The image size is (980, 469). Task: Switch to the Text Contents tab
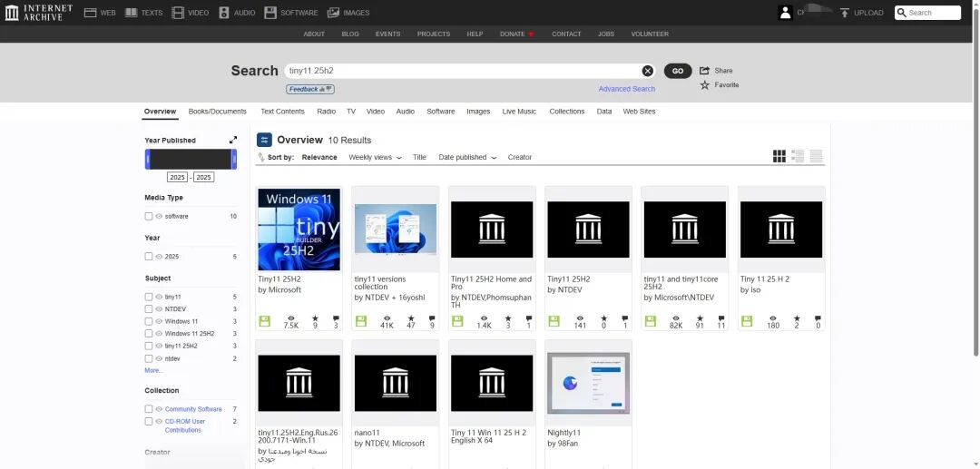282,112
